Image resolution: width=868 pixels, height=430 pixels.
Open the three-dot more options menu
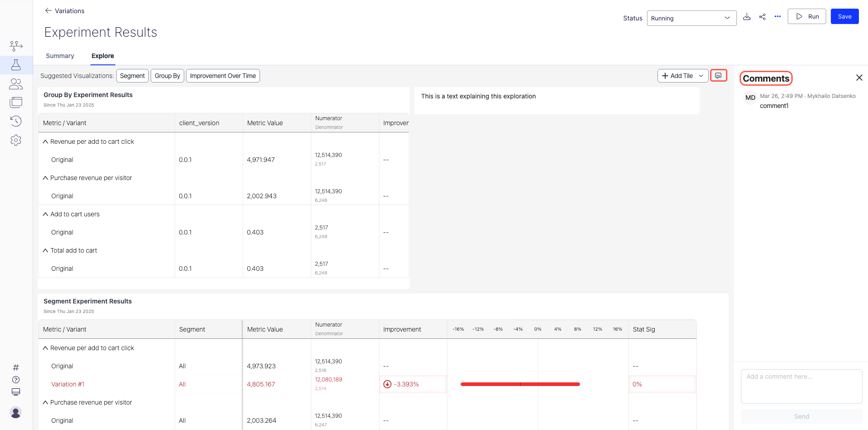pos(778,17)
